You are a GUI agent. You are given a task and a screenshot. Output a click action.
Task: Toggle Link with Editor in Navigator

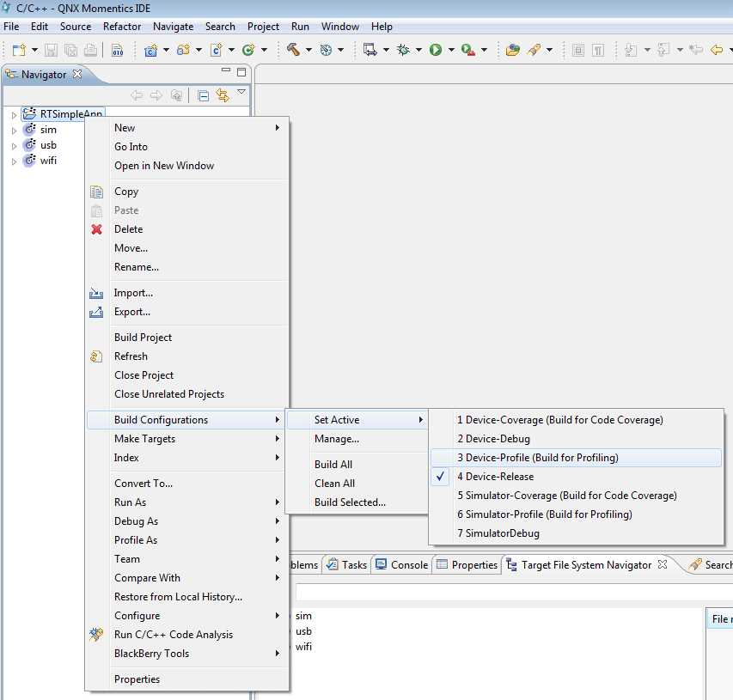coord(223,95)
